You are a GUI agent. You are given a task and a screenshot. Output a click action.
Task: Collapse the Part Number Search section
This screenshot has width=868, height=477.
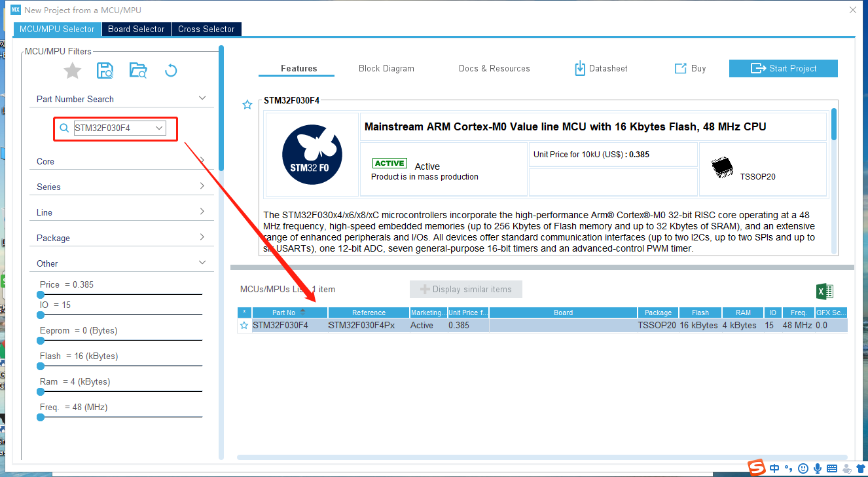(202, 98)
